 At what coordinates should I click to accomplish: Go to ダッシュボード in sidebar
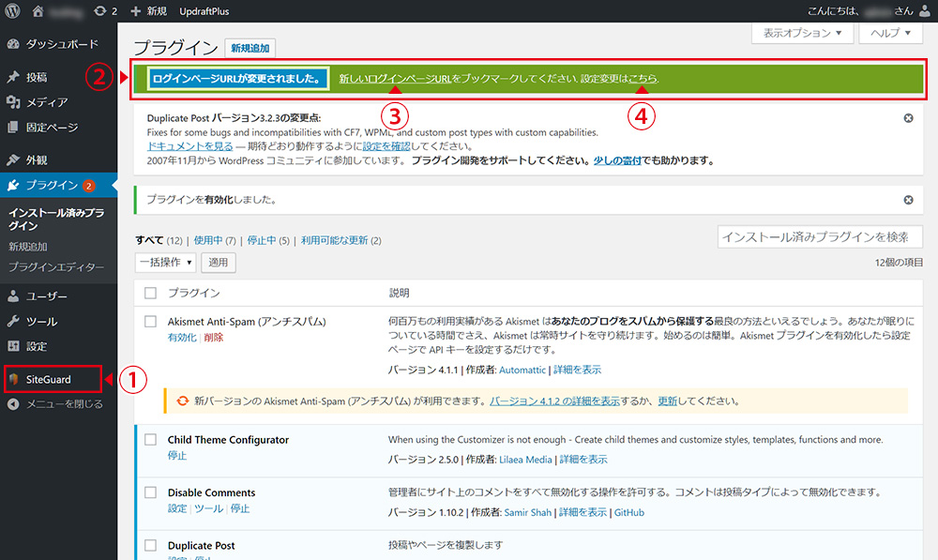click(62, 44)
